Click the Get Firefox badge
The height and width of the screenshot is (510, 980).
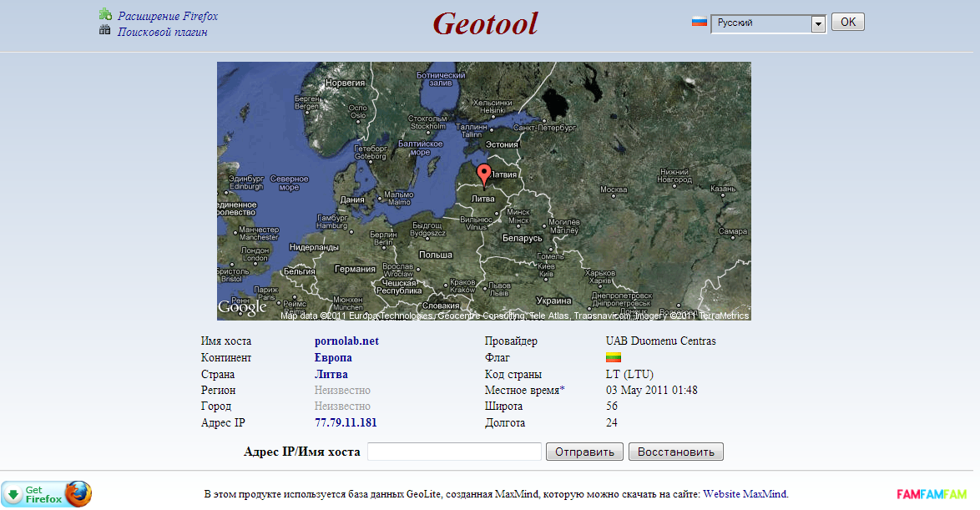point(46,494)
